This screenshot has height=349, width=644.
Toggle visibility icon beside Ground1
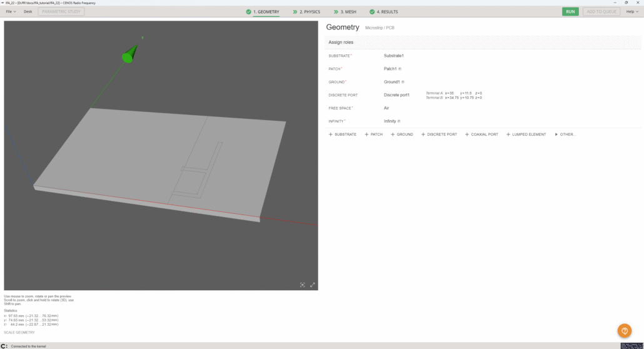[x=403, y=82]
